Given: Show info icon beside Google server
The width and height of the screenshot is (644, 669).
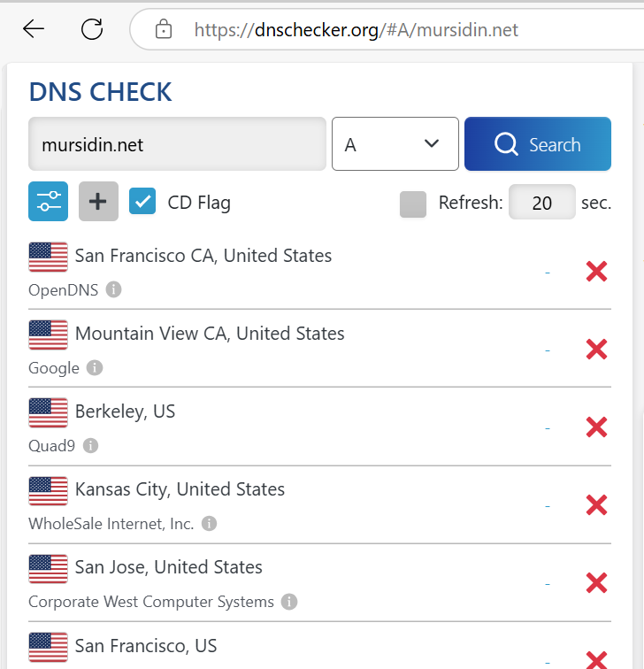Looking at the screenshot, I should 95,367.
